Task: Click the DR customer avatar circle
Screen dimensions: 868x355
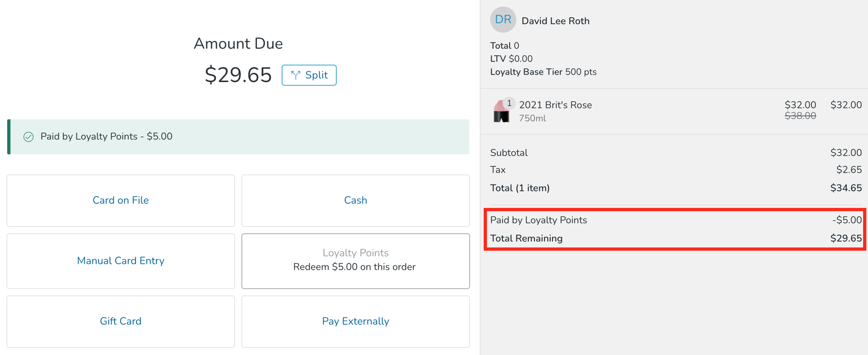Action: pyautogui.click(x=503, y=19)
